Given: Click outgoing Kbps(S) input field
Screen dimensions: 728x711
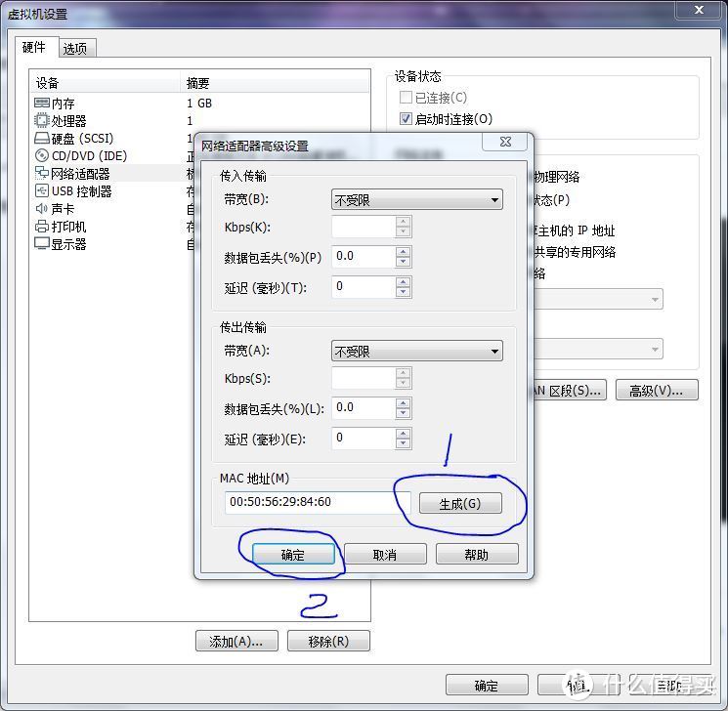Looking at the screenshot, I should coord(364,378).
